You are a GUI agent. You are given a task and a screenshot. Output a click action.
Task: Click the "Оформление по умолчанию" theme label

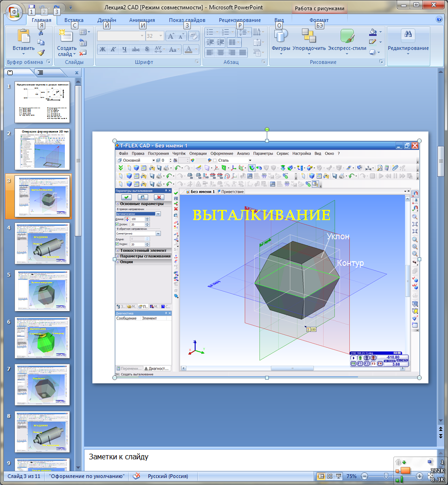tap(87, 476)
